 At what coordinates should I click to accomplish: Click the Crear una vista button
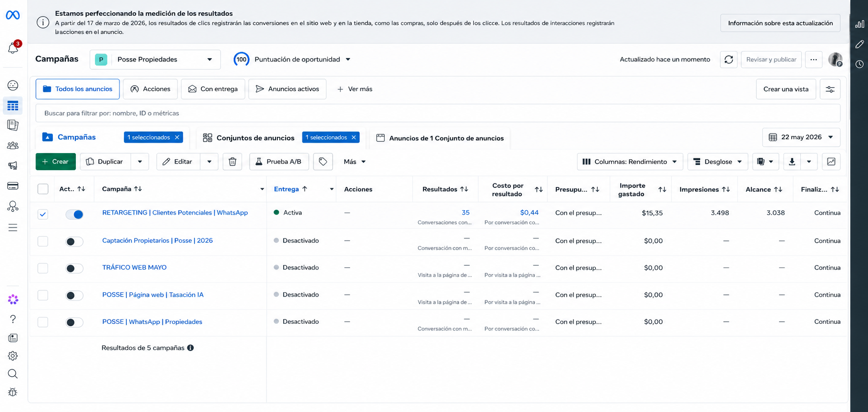(786, 89)
